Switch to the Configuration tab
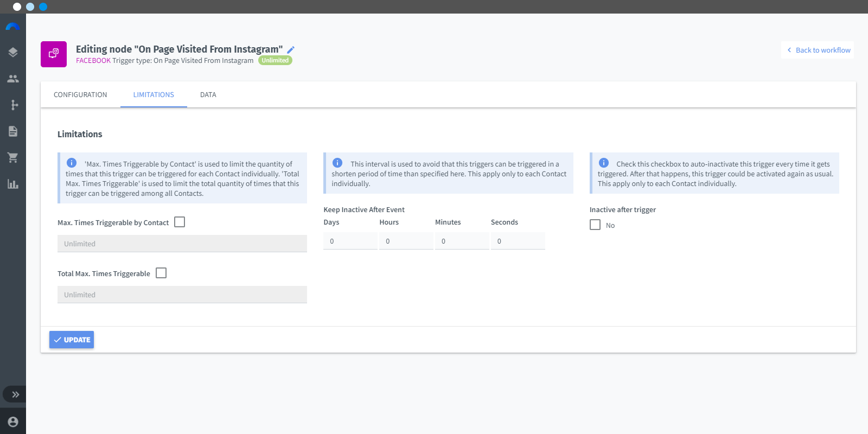The height and width of the screenshot is (434, 868). (x=80, y=94)
